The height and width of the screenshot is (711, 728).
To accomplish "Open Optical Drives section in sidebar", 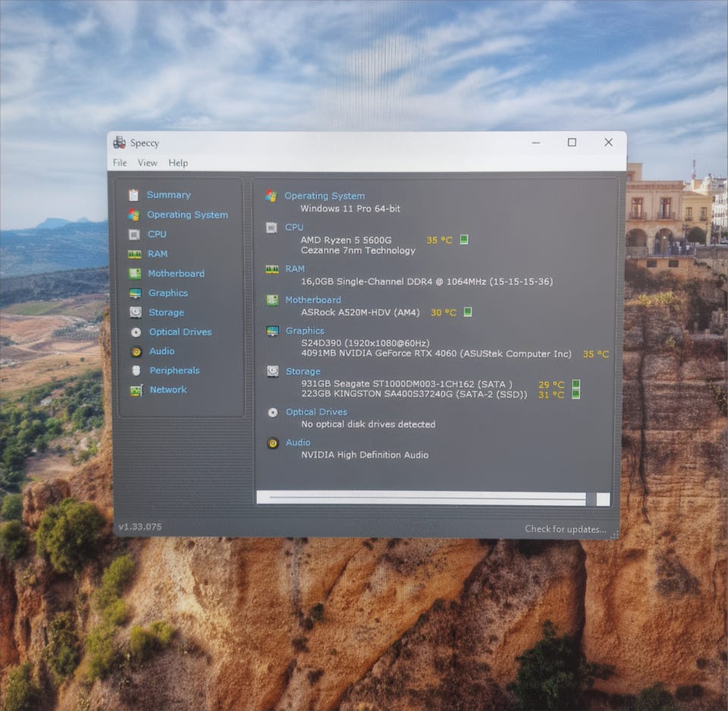I will click(x=180, y=332).
